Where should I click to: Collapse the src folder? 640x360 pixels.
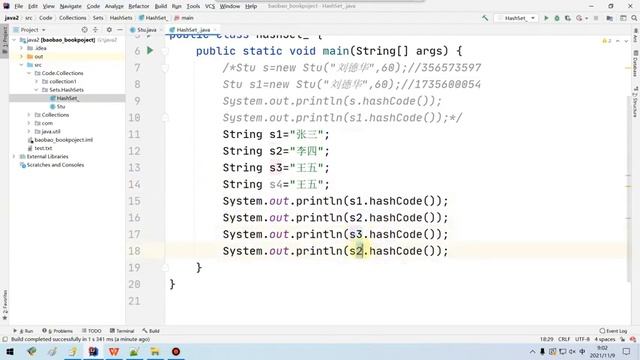22,65
